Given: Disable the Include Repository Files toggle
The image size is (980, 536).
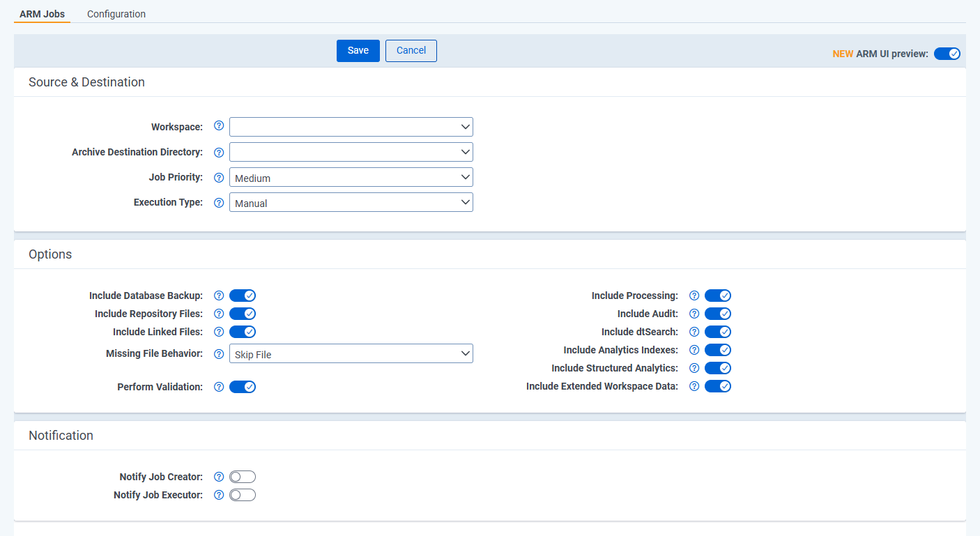Looking at the screenshot, I should coord(243,314).
